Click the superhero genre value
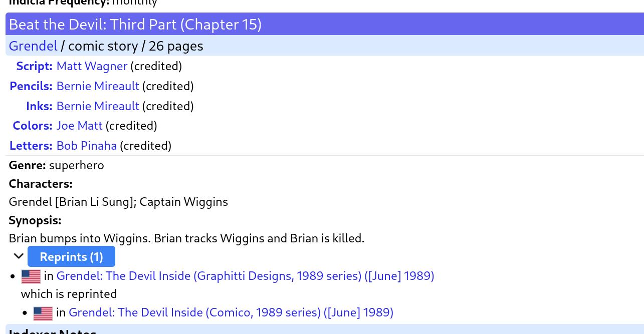This screenshot has width=644, height=334. coord(76,165)
